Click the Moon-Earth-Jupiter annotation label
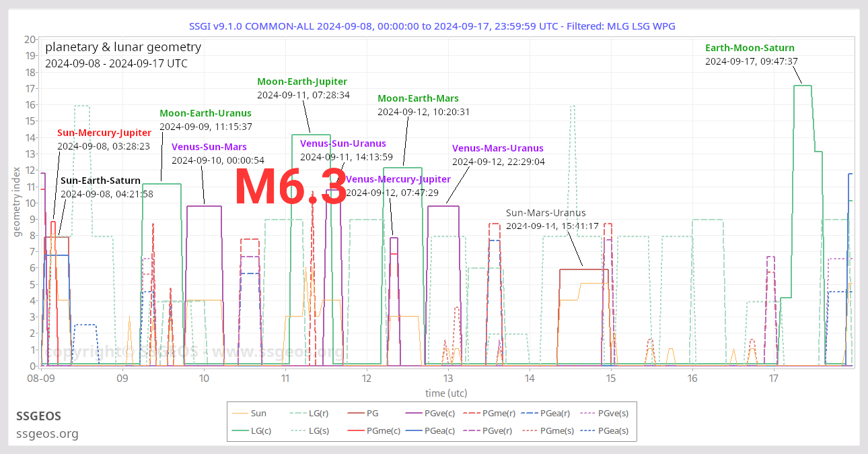 [302, 81]
